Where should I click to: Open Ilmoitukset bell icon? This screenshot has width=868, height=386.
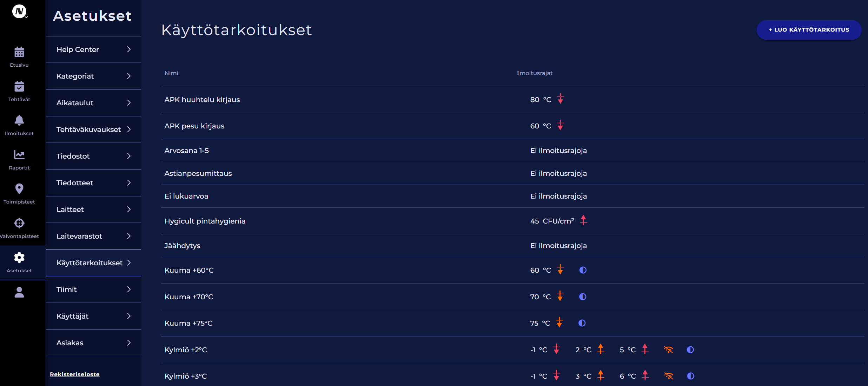[19, 120]
